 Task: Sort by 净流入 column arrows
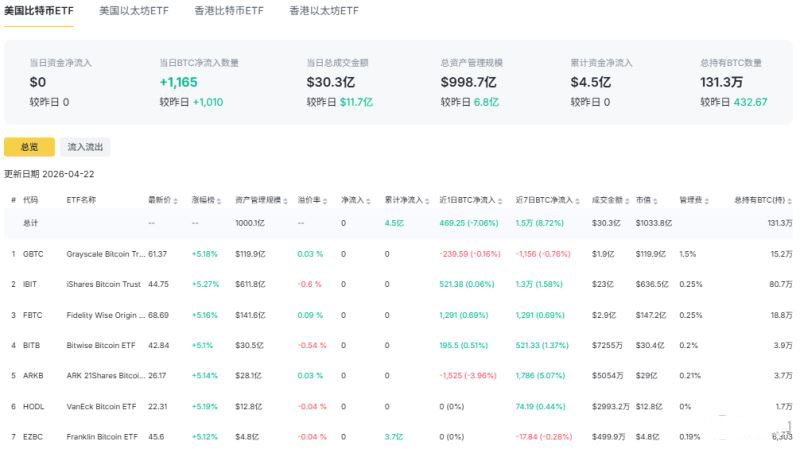368,201
